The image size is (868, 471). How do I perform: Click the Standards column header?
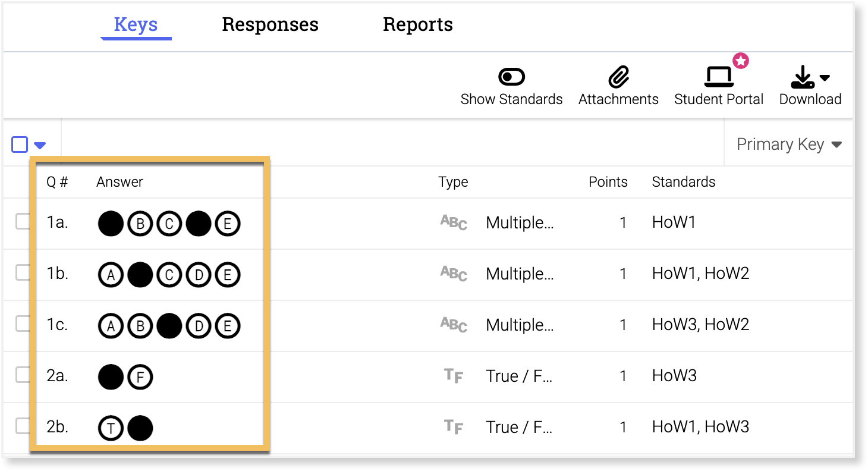[683, 182]
